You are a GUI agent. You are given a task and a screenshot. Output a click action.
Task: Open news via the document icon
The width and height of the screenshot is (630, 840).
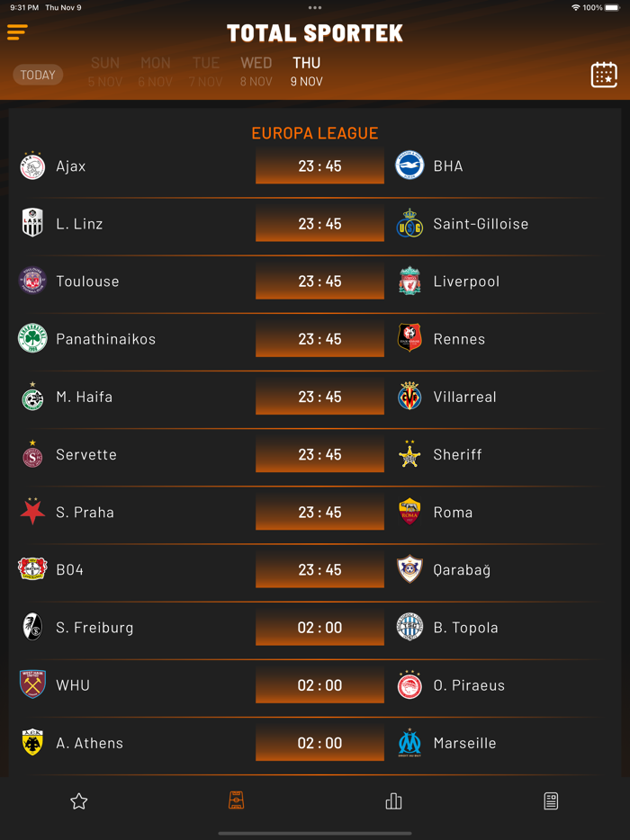551,800
